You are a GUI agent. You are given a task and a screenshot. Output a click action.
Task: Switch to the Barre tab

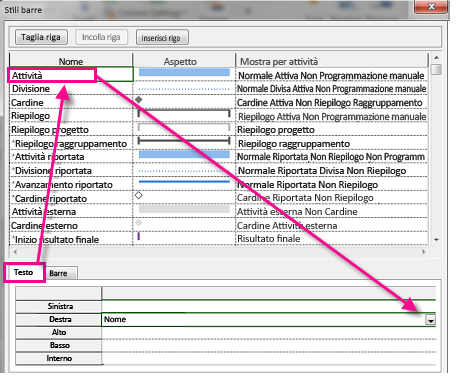coord(59,273)
